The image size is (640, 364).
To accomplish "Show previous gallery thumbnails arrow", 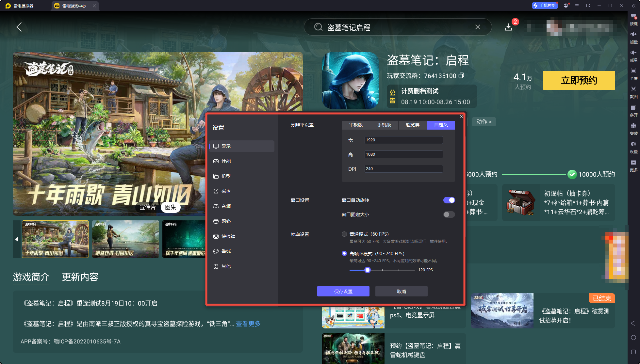I will point(17,239).
